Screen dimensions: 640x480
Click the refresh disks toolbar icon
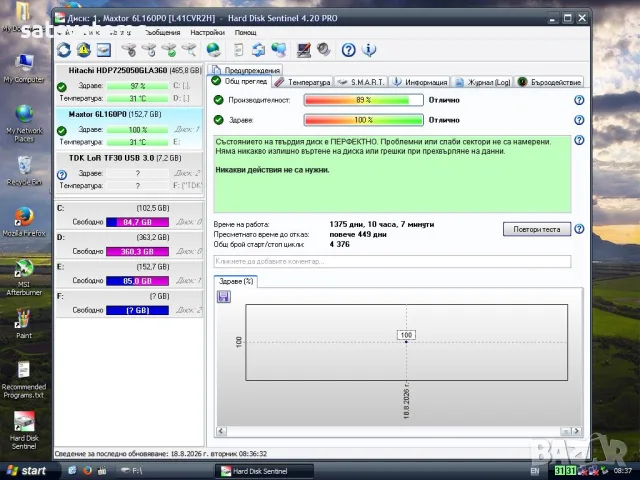(64, 50)
